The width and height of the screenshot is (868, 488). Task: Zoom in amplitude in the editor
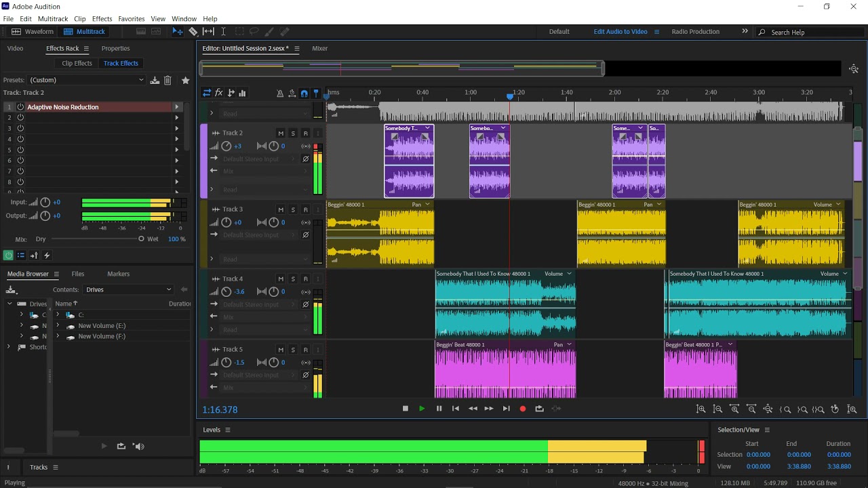pos(701,409)
